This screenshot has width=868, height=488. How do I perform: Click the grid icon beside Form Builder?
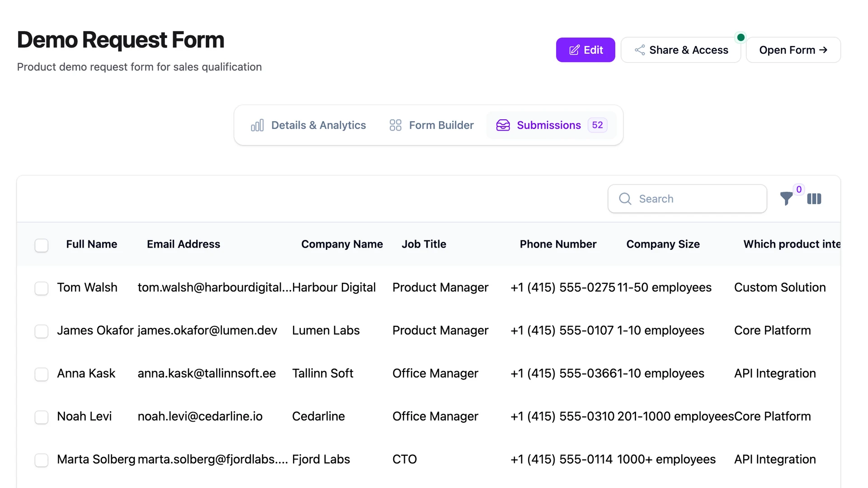pyautogui.click(x=396, y=125)
